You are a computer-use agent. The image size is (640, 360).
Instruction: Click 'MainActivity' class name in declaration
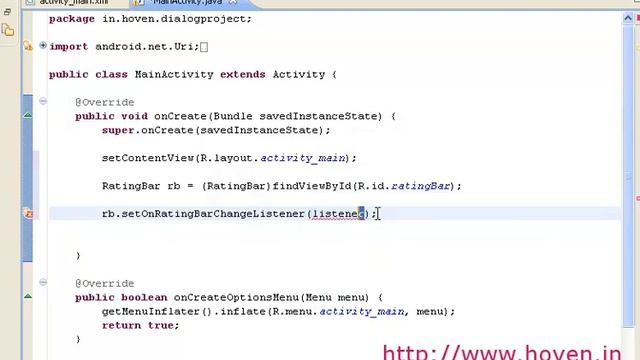point(174,75)
